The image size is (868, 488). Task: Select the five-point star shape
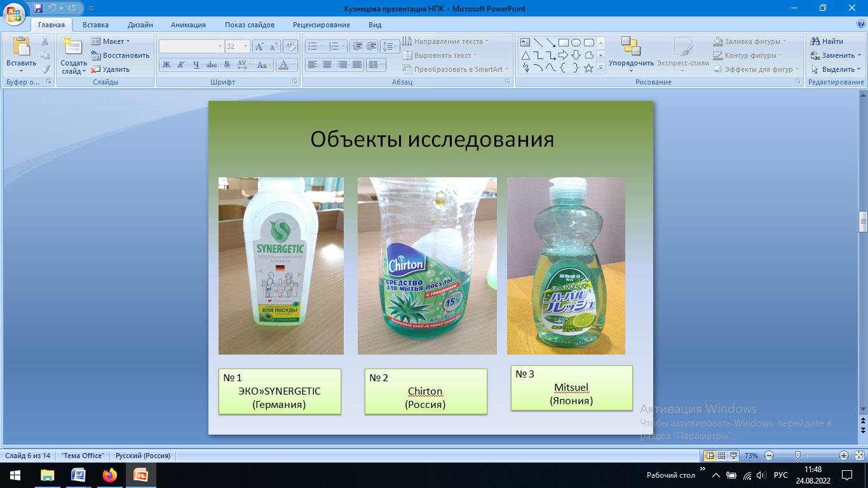[588, 68]
